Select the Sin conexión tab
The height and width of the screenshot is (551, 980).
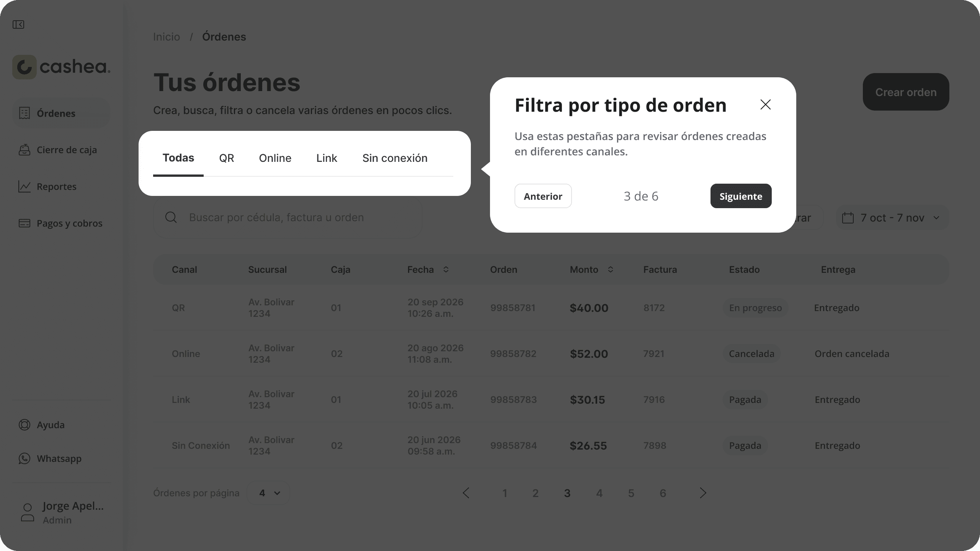click(395, 158)
